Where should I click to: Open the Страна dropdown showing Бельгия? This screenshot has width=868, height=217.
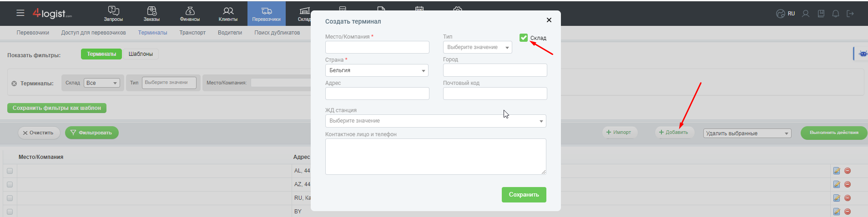[x=377, y=70]
